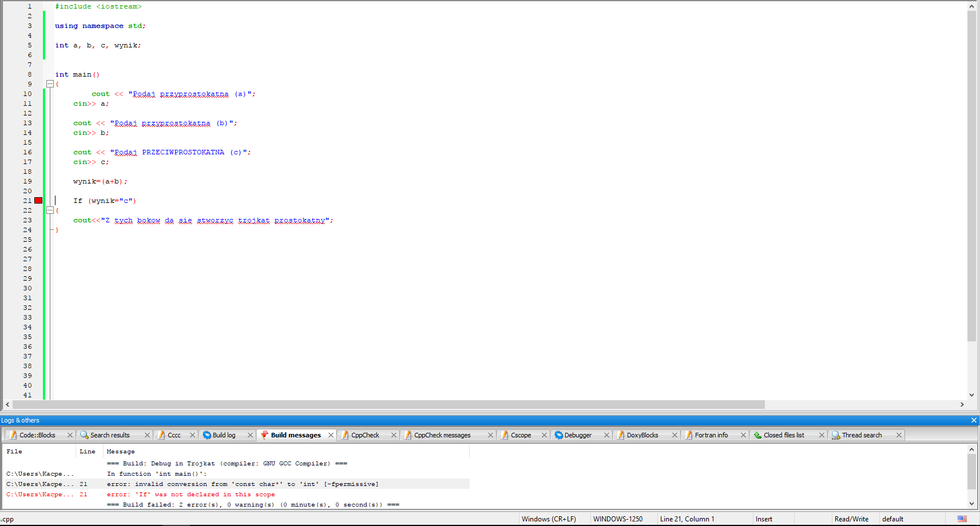Close the Cscope tab

pyautogui.click(x=544, y=435)
